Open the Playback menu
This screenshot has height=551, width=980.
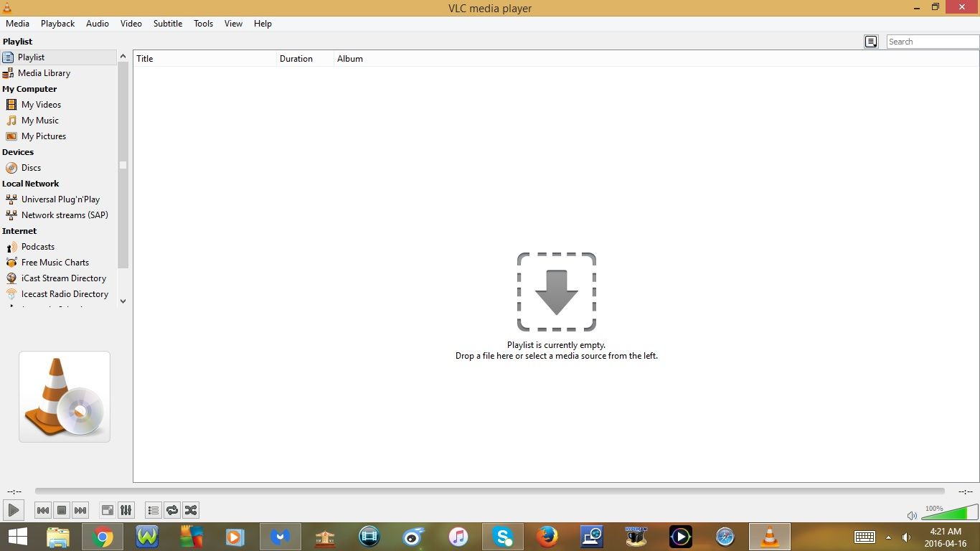(57, 23)
